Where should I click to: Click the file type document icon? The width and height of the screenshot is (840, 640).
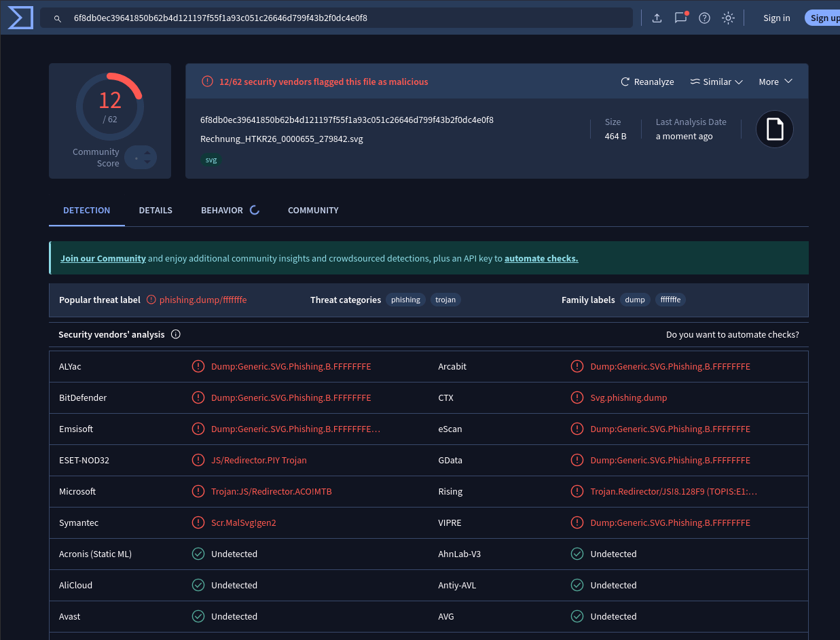[x=774, y=129]
